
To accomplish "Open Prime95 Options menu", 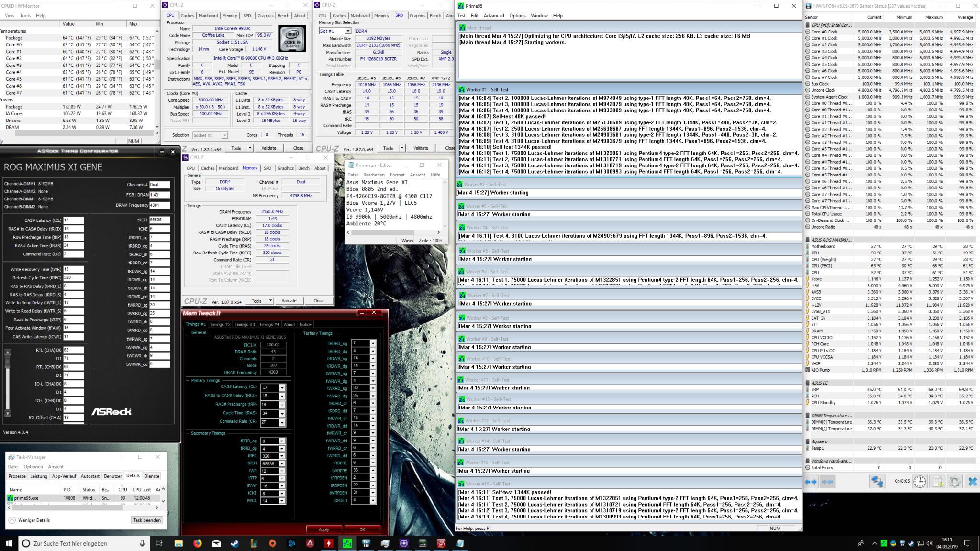I will pyautogui.click(x=517, y=16).
